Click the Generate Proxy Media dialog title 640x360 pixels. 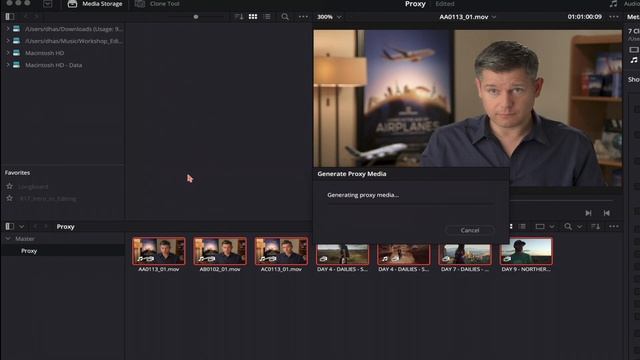[x=352, y=173]
